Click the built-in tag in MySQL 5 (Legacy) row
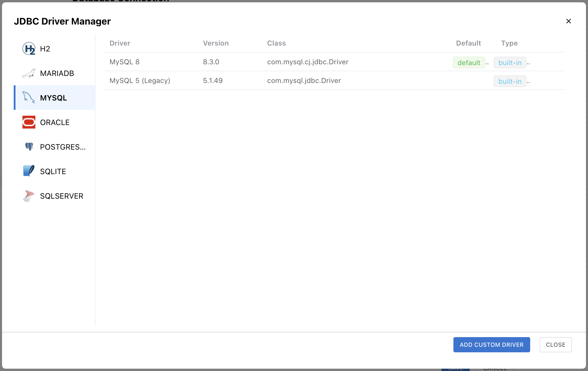This screenshot has height=371, width=588. pos(510,81)
